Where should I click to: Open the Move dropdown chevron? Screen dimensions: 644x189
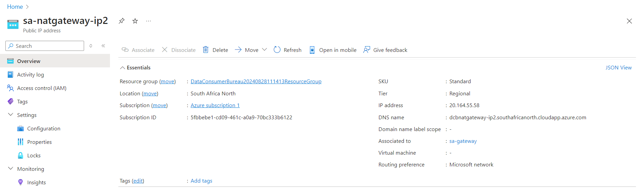264,50
